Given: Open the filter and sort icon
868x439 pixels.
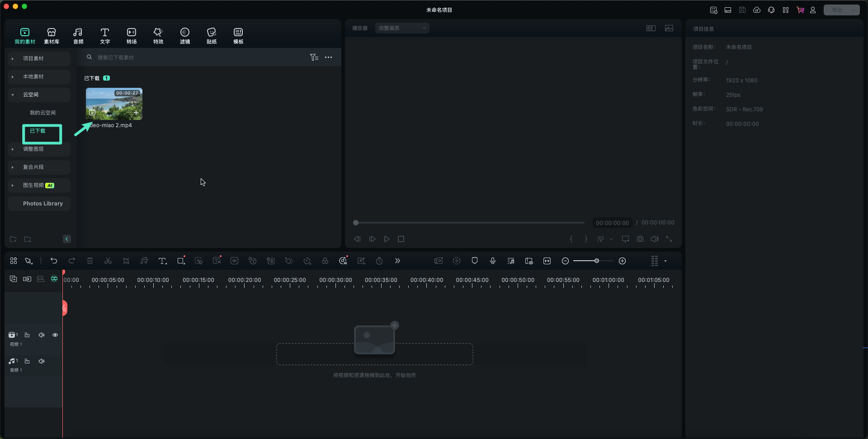Looking at the screenshot, I should (x=314, y=57).
